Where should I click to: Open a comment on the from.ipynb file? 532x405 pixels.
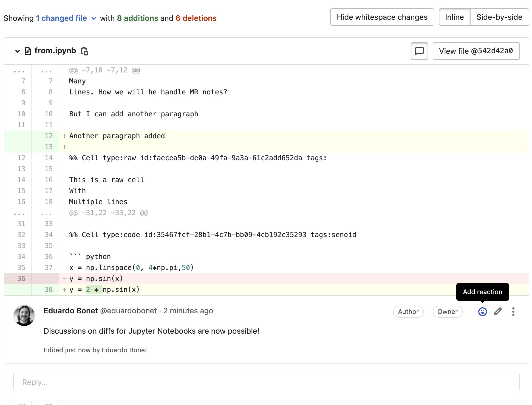419,51
